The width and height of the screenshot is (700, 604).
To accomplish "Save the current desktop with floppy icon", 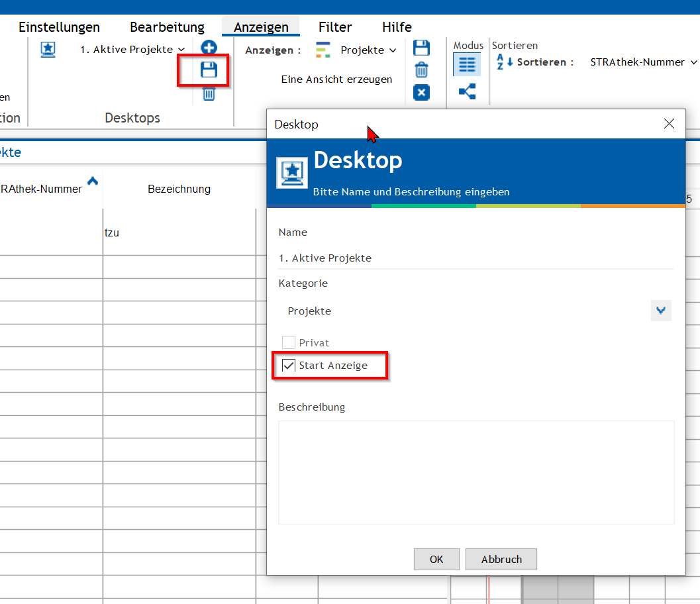I will (209, 70).
